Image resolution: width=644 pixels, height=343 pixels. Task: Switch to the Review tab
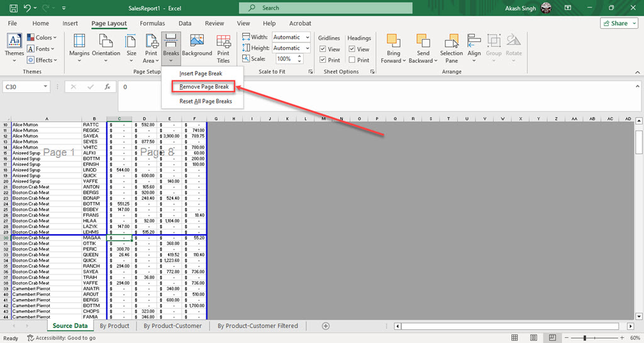[214, 23]
